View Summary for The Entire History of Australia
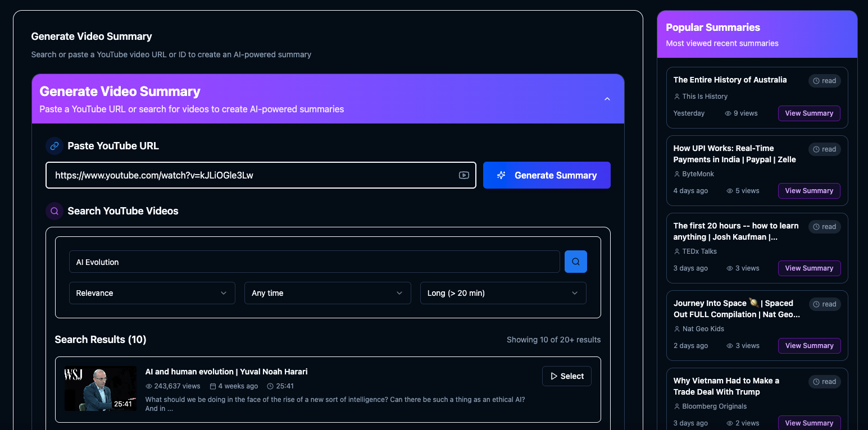This screenshot has width=868, height=430. tap(809, 113)
